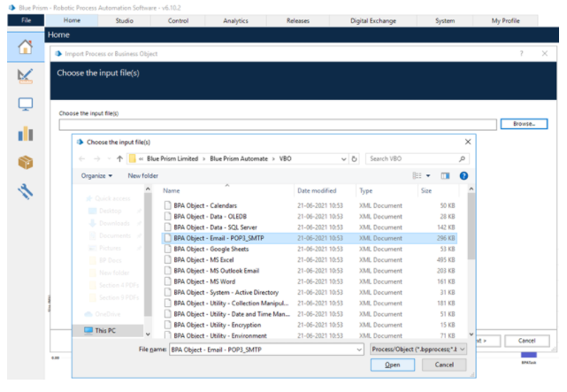Select BPA Object - Utility - Collection Manipul...
This screenshot has width=567, height=392.
pyautogui.click(x=310, y=303)
